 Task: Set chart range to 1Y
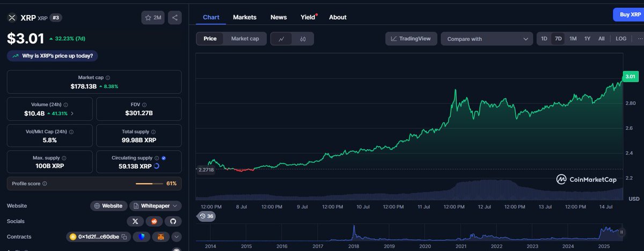point(587,39)
